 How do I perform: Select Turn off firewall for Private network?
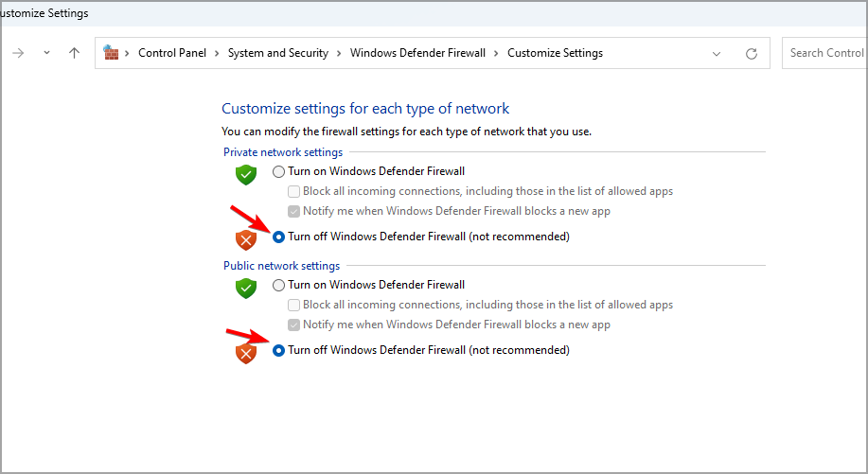pyautogui.click(x=278, y=237)
